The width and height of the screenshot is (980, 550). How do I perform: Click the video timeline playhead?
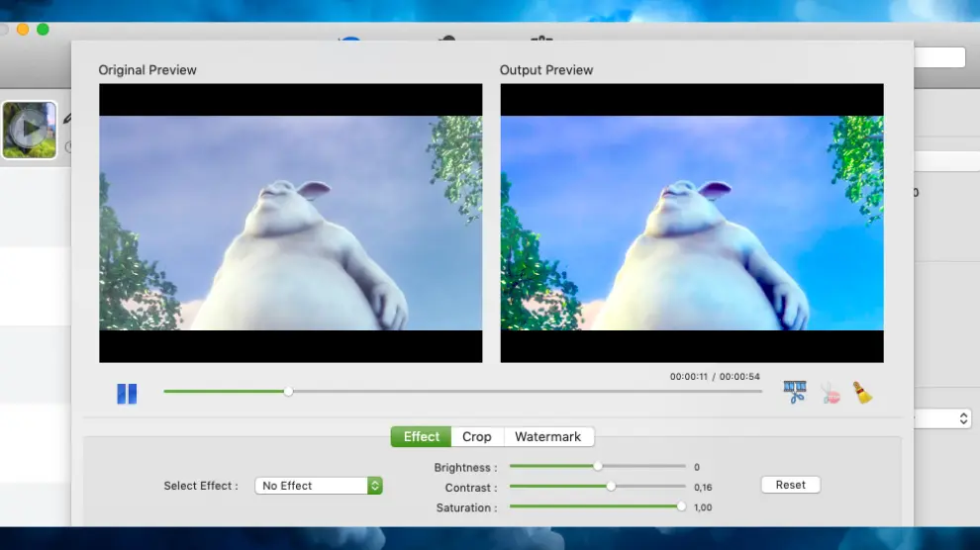288,392
